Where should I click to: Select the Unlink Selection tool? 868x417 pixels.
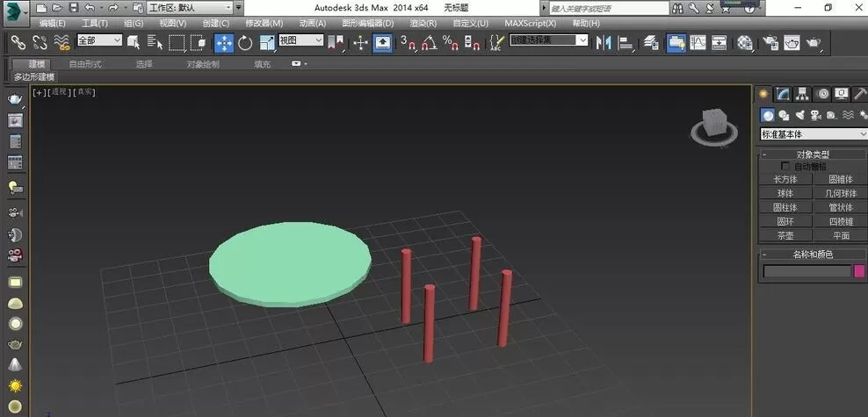[x=40, y=42]
